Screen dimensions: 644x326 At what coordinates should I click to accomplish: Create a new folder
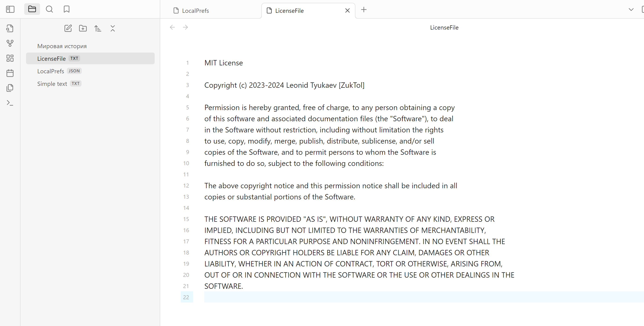[83, 28]
